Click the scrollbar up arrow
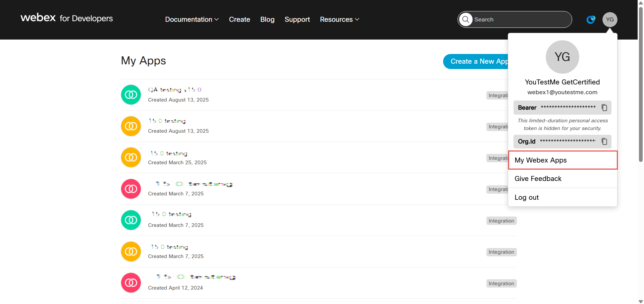644x304 pixels. coord(641,3)
